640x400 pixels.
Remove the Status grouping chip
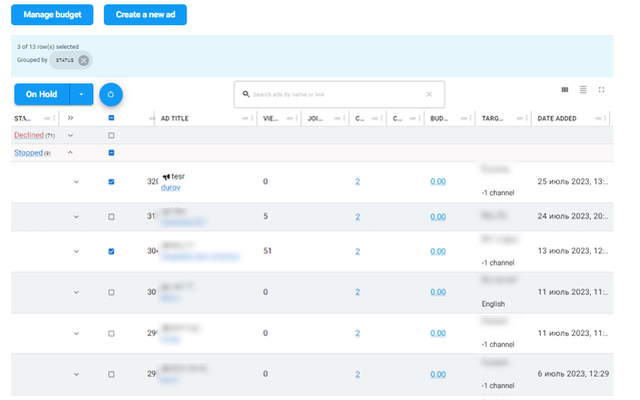tap(84, 60)
